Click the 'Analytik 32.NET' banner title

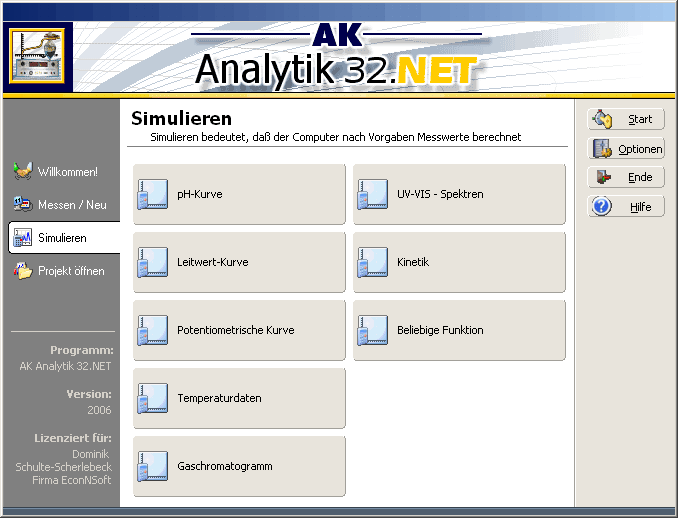click(336, 69)
